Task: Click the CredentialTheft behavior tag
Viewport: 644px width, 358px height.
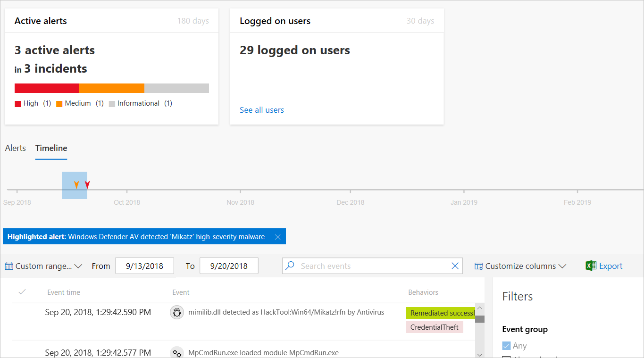Action: tap(435, 327)
